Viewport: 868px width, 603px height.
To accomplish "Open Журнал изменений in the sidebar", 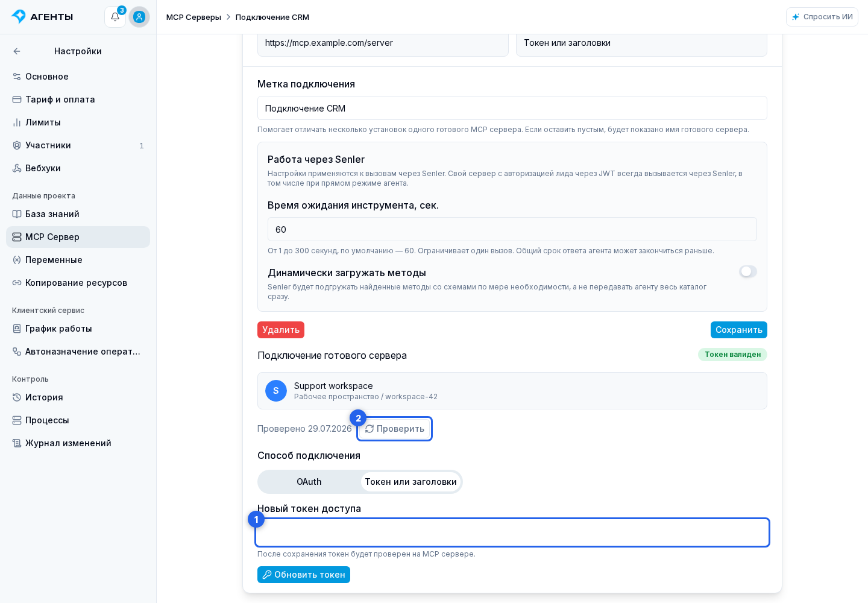I will (x=78, y=443).
